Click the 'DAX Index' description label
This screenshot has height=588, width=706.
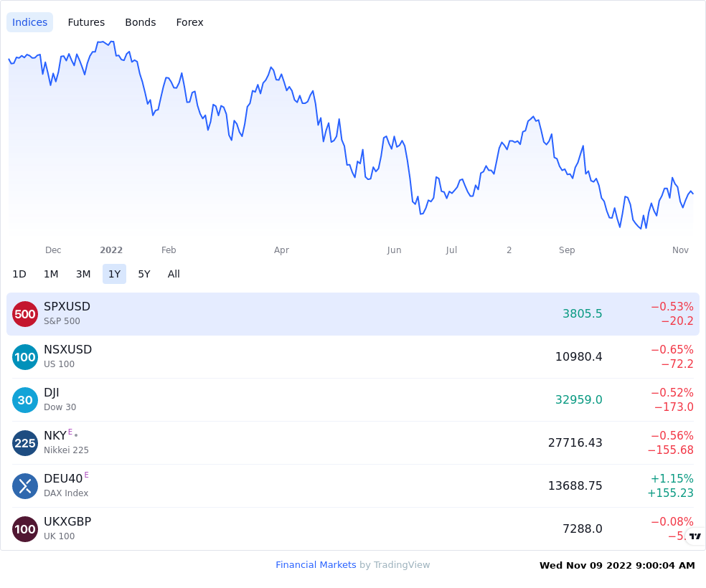click(x=66, y=493)
